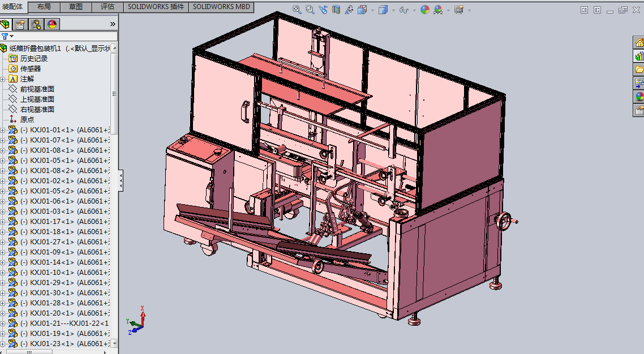Open the SOLIDWORKS MBD tab

click(221, 7)
